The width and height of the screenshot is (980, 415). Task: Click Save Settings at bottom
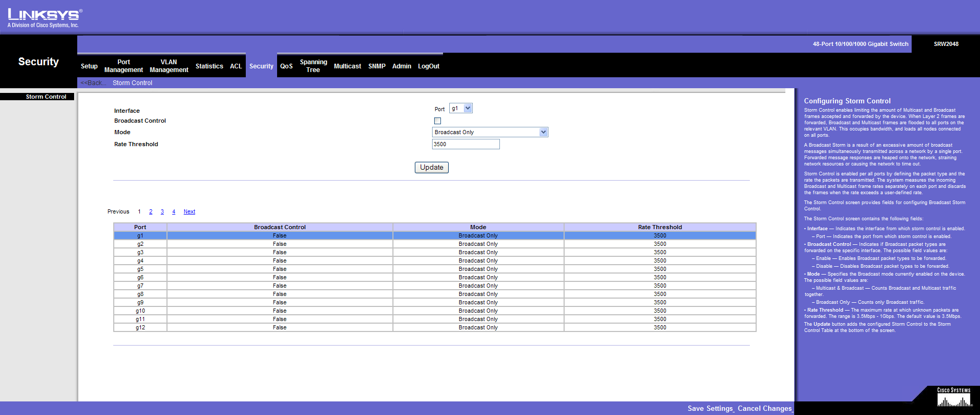(x=710, y=409)
